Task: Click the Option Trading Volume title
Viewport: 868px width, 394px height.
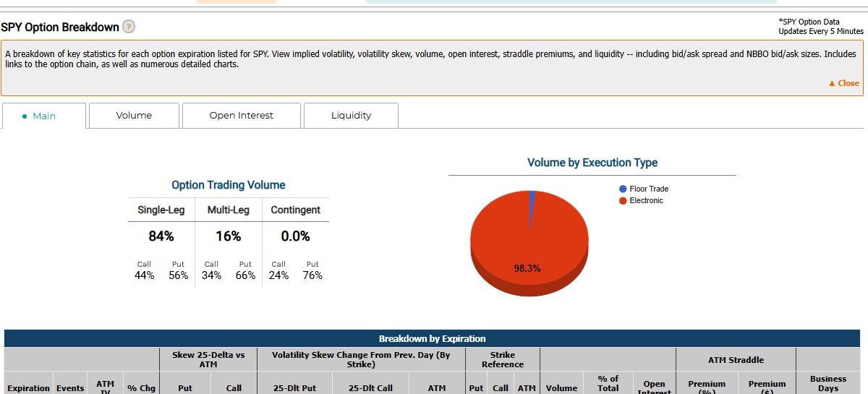Action: click(x=229, y=185)
